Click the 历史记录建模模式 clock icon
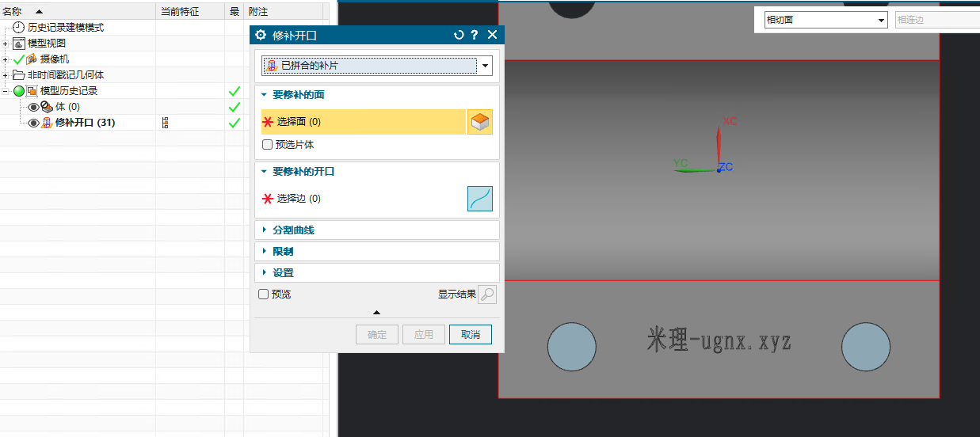Screen dimensions: 980x437 click(x=19, y=28)
